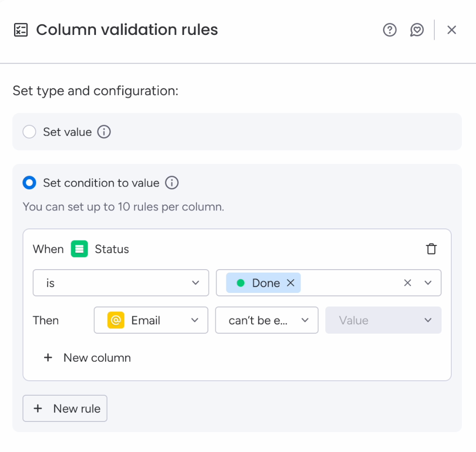Clear all selected status values
476x452 pixels.
point(408,283)
